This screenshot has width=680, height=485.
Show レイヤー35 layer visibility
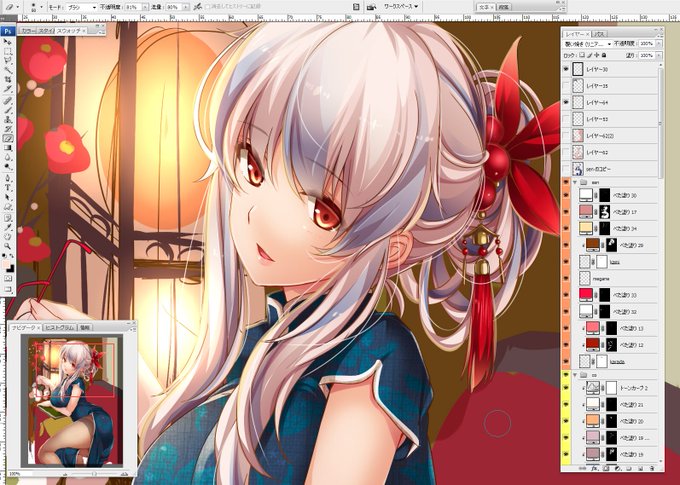pos(566,86)
